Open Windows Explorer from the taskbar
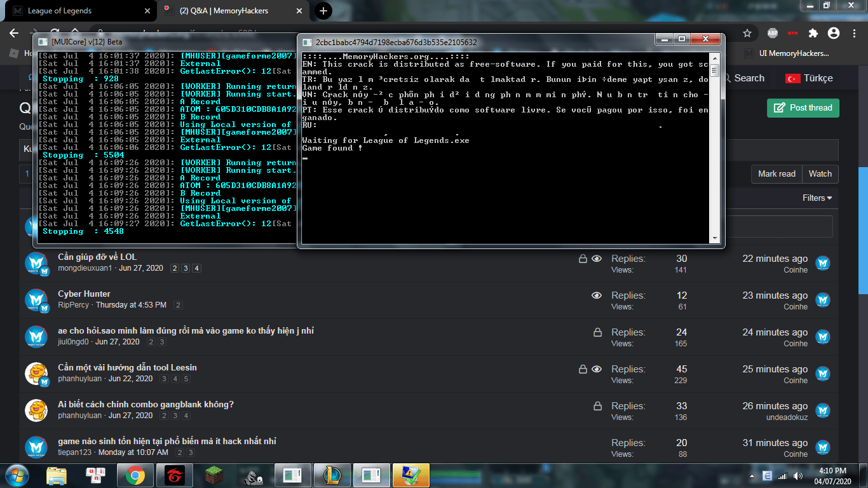Screen dimensions: 868x488 click(57, 475)
